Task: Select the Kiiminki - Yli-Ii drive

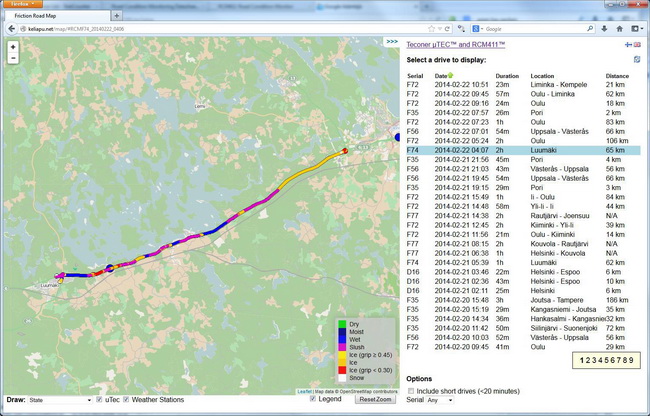Action: tap(523, 225)
